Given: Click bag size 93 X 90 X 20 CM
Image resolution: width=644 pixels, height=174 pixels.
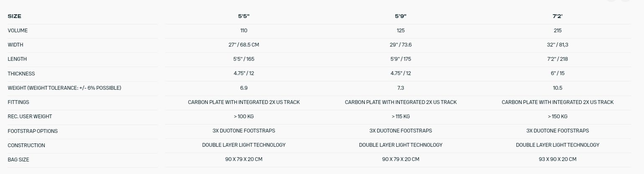Looking at the screenshot, I should coord(557,159).
